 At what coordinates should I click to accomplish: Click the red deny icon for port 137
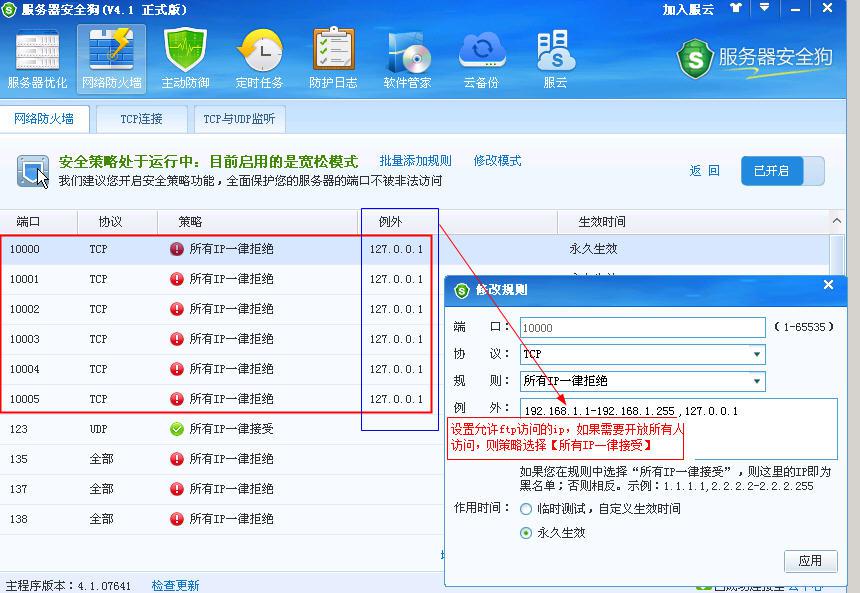[177, 489]
